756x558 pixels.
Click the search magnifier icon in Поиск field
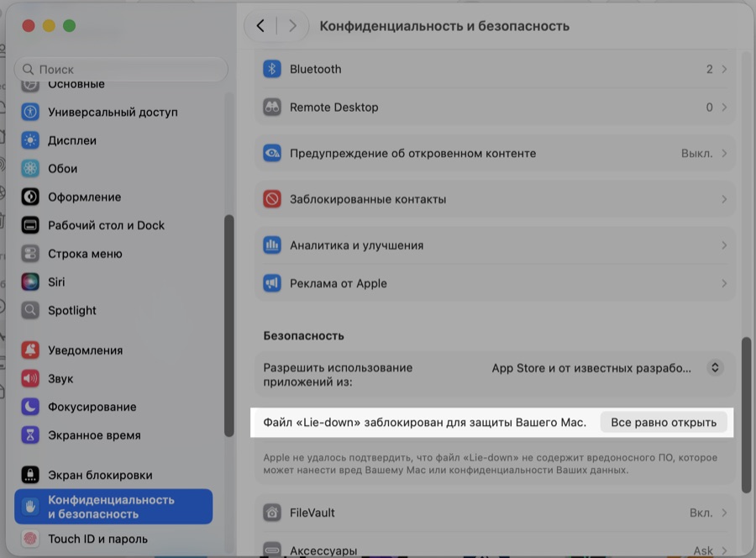click(x=29, y=70)
